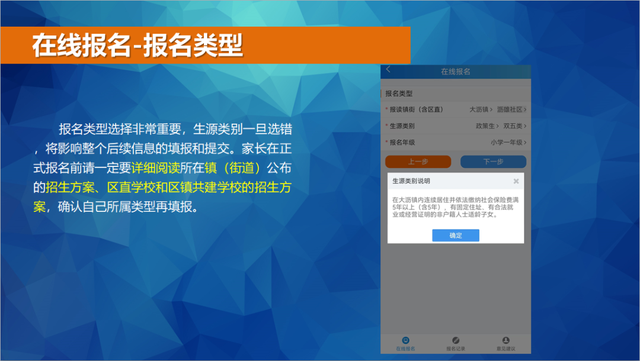Select the 报名年级 field label
Image resolution: width=640 pixels, height=361 pixels.
coord(402,142)
